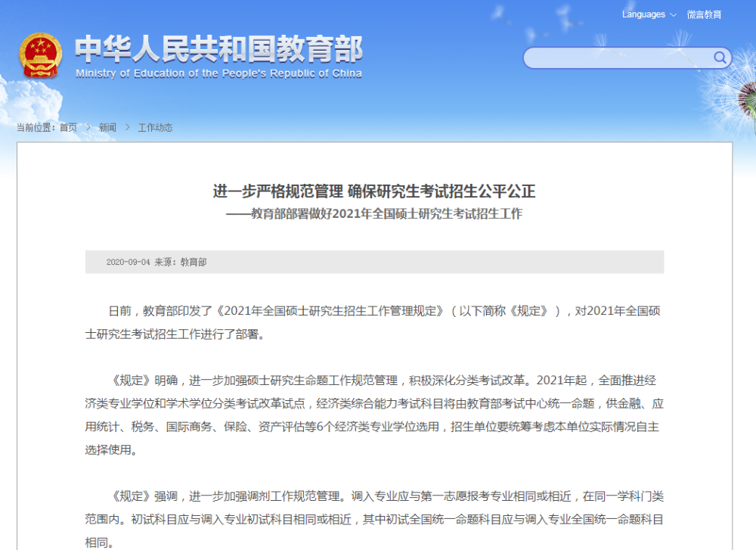Click the first paragraph starting 日前
756x550 pixels.
coord(374,322)
